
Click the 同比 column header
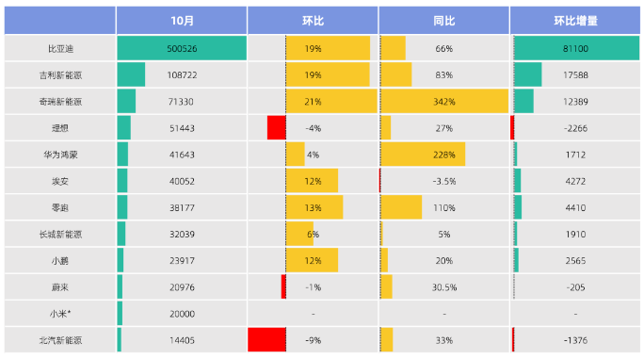click(x=444, y=20)
